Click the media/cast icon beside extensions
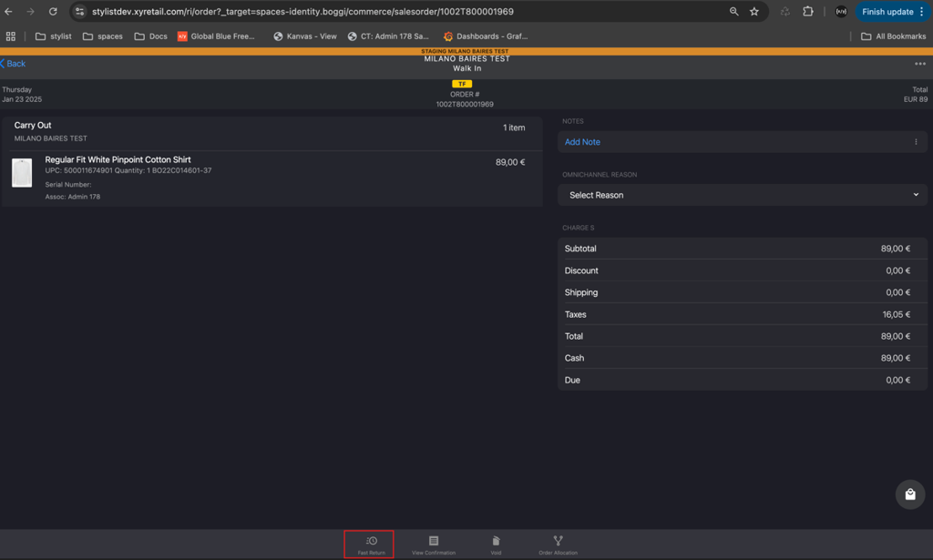This screenshot has width=933, height=560. click(784, 11)
